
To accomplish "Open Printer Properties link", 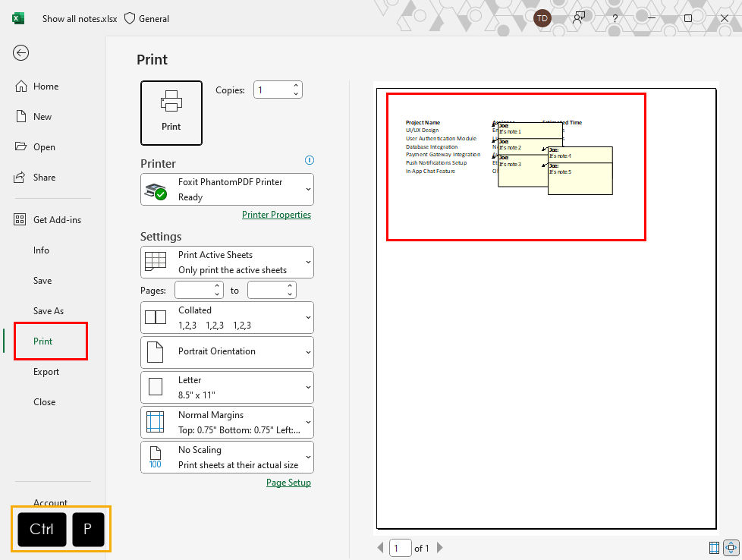I will pyautogui.click(x=276, y=215).
